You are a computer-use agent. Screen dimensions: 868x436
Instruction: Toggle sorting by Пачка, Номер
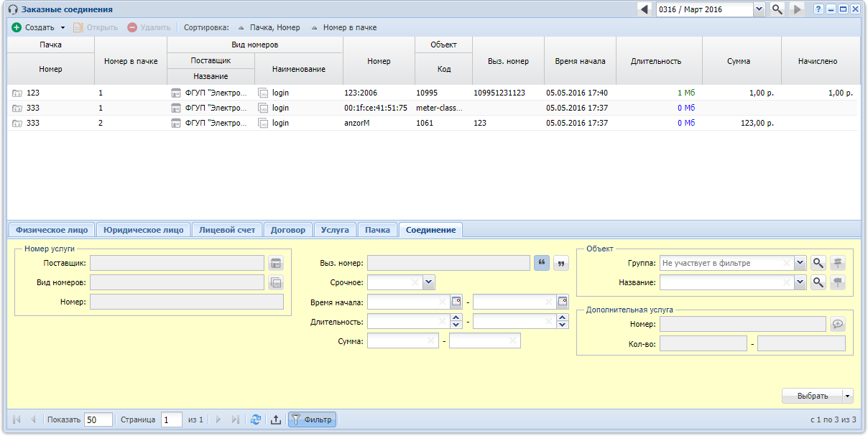269,28
